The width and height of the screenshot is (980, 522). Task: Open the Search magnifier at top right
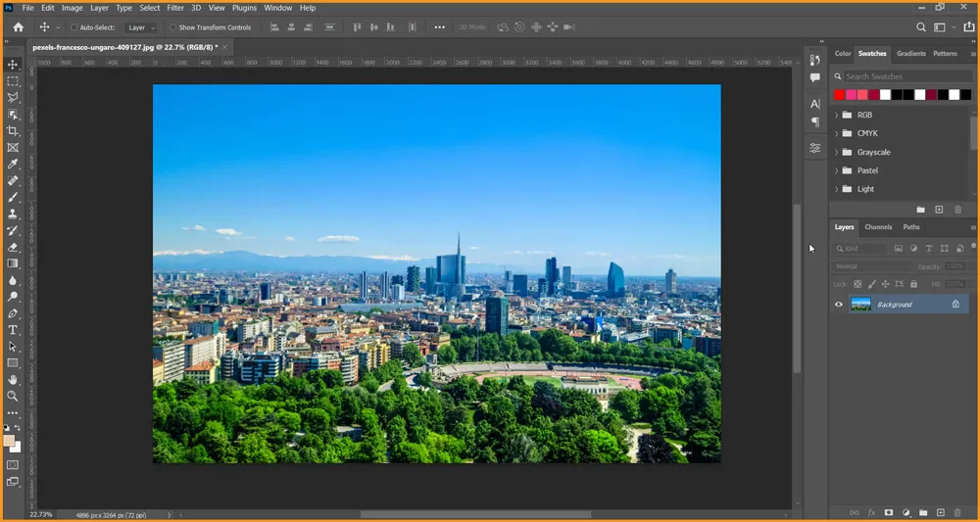920,26
